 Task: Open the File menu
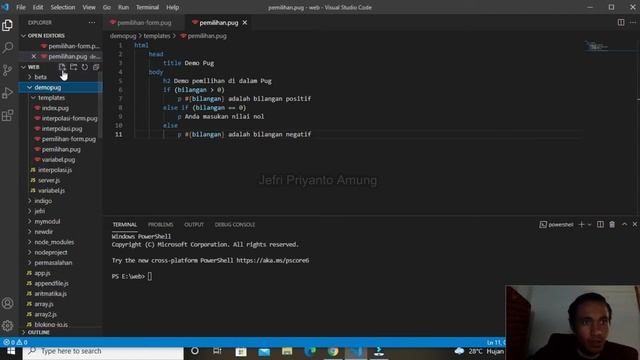tap(21, 7)
